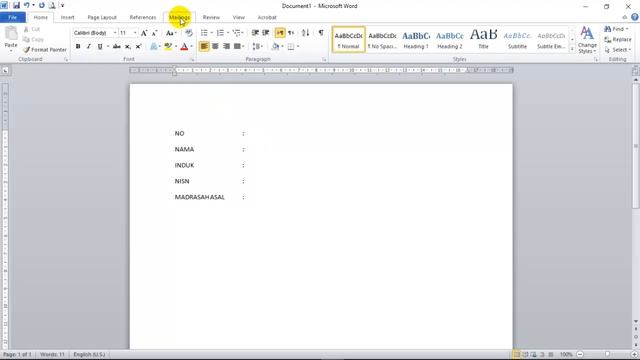Screen dimensions: 640x360
Task: Apply Subscript formatting
Action: [128, 47]
